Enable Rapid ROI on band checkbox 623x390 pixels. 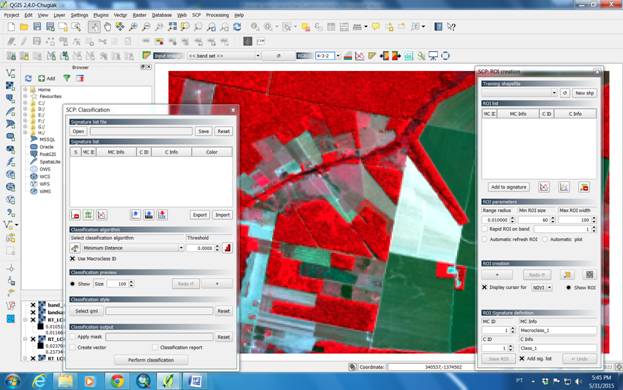click(485, 229)
